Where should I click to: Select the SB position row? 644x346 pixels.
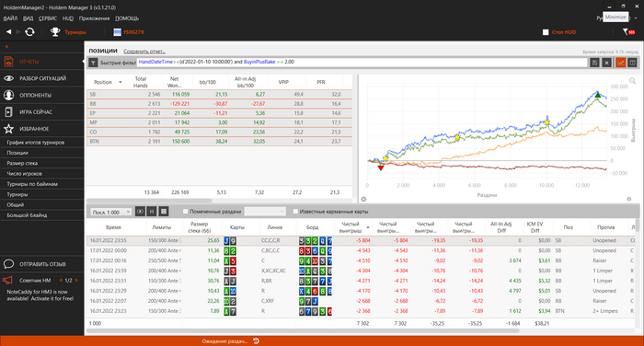(x=219, y=94)
